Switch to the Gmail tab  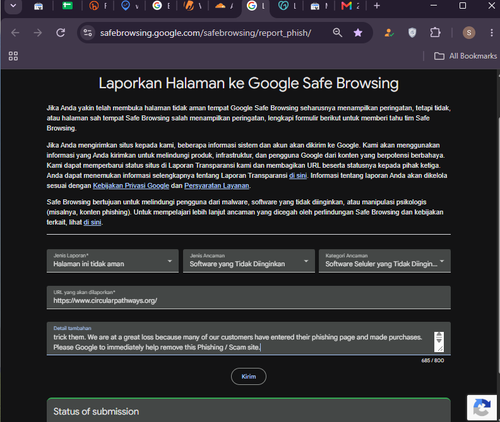tap(346, 6)
